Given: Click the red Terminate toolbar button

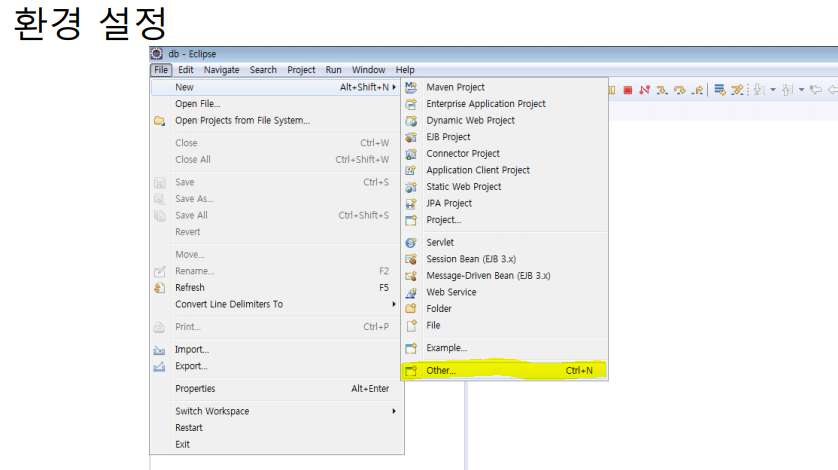Looking at the screenshot, I should click(x=628, y=90).
